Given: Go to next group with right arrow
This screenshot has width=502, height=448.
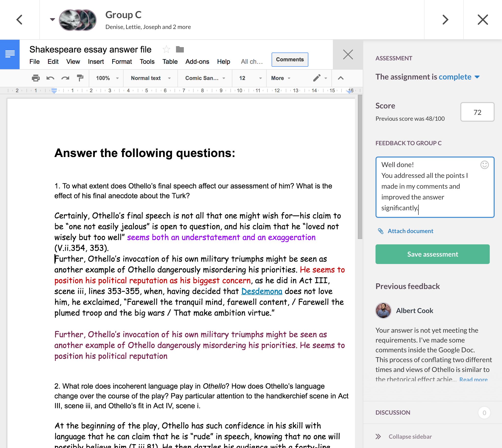Looking at the screenshot, I should pos(445,20).
